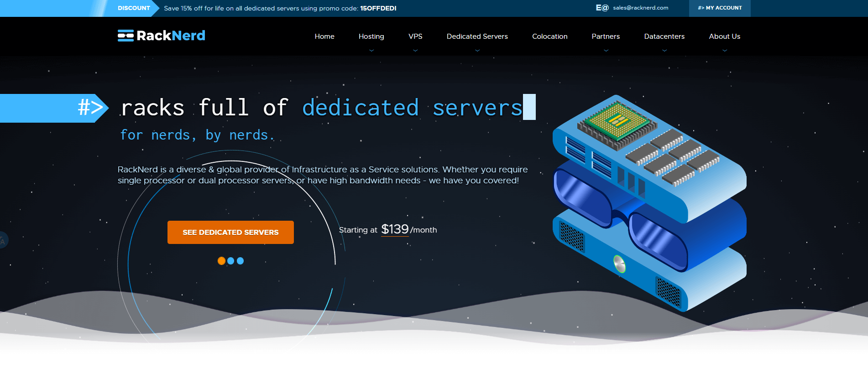Go to the Home menu item
The height and width of the screenshot is (368, 868).
(324, 36)
